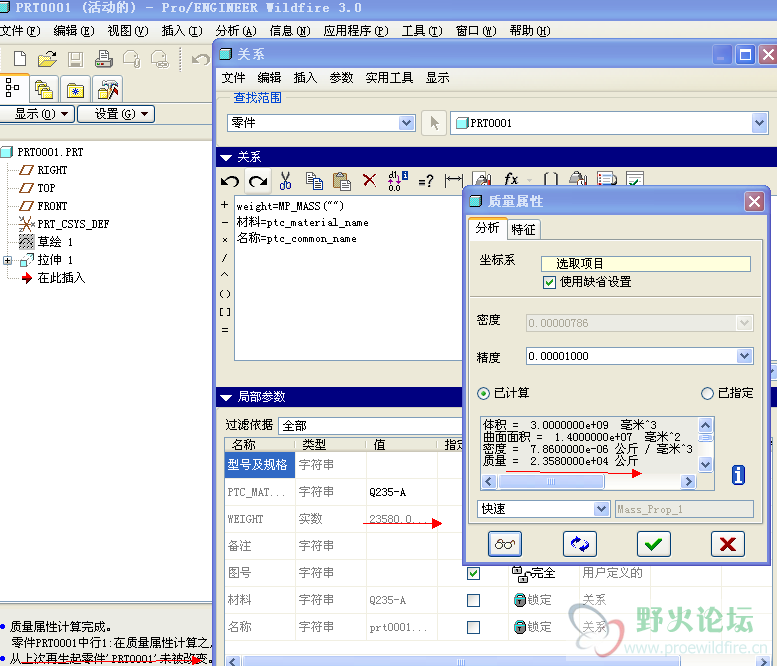Screen dimensions: 777x666
Task: Toggle dimension names/values icon
Action: [397, 181]
